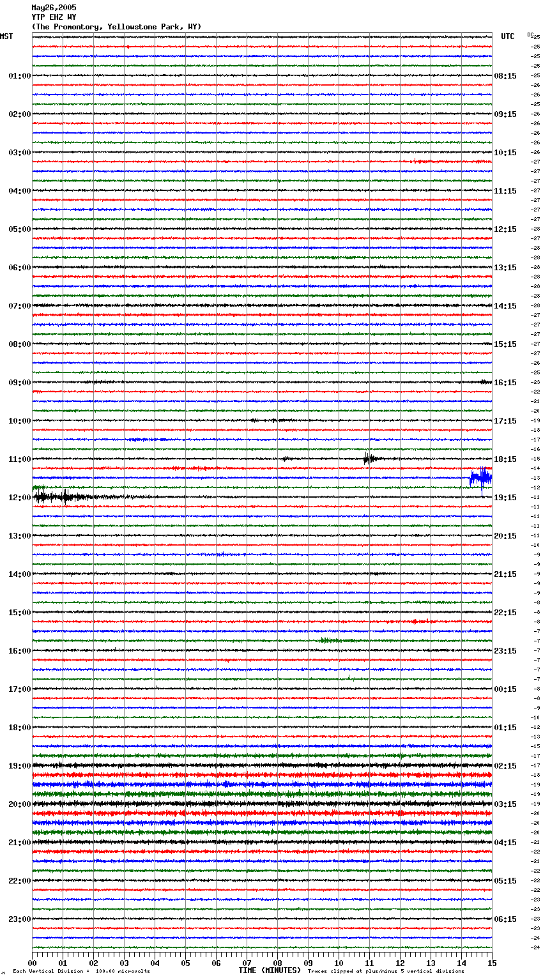Image resolution: width=543 pixels, height=980 pixels.
Task: Select the 16:00 MST time label
Action: pos(20,651)
